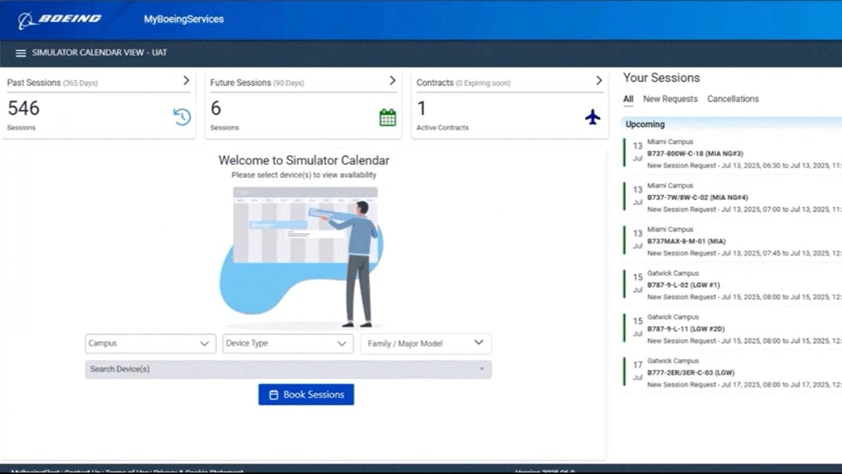Switch to the New Requests tab
The image size is (842, 474).
pos(670,99)
